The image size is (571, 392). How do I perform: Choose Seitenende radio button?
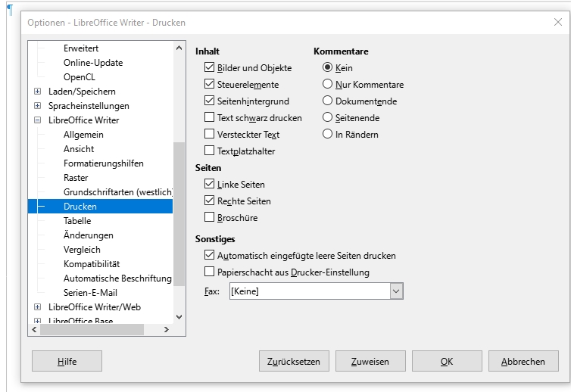coord(327,117)
